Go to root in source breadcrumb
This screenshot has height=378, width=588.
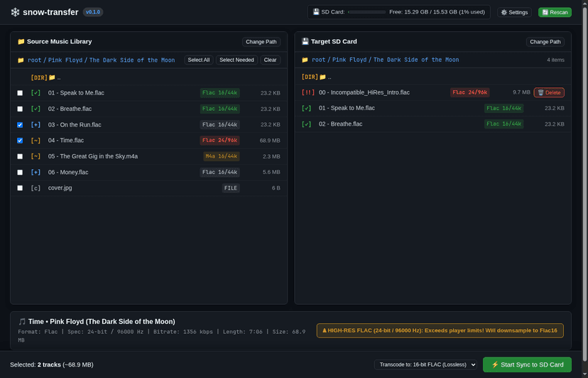point(35,60)
